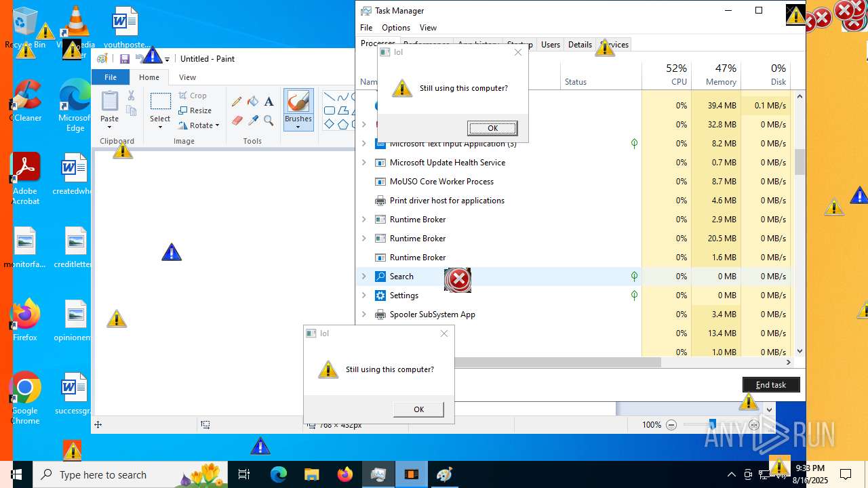Click Task Manager vertical scrollbar thumb
Screen dimensions: 868x488
(800, 162)
